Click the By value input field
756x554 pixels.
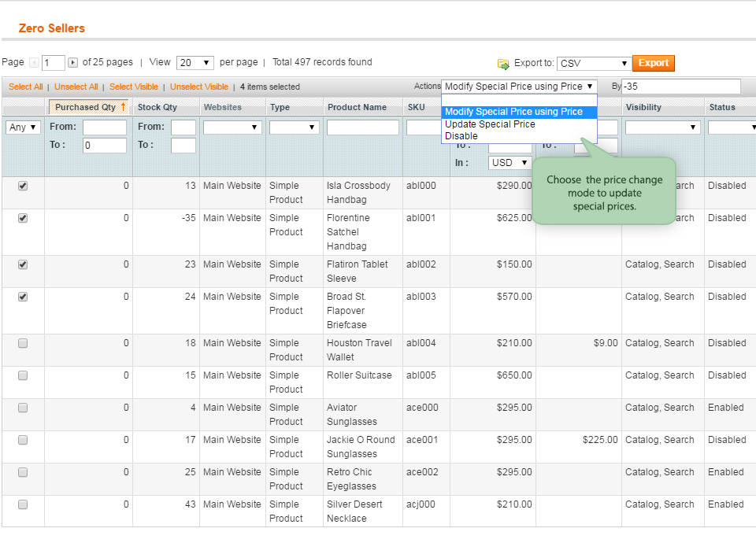click(680, 87)
